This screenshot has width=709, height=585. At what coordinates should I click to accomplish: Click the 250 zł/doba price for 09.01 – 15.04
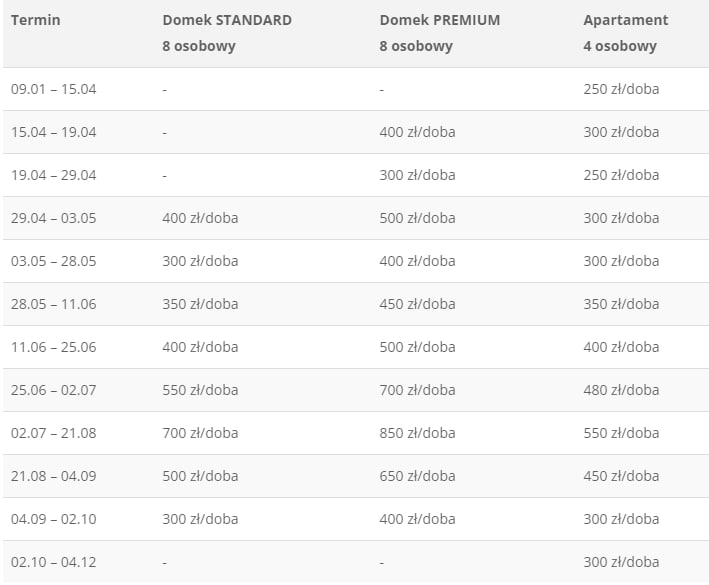point(621,89)
